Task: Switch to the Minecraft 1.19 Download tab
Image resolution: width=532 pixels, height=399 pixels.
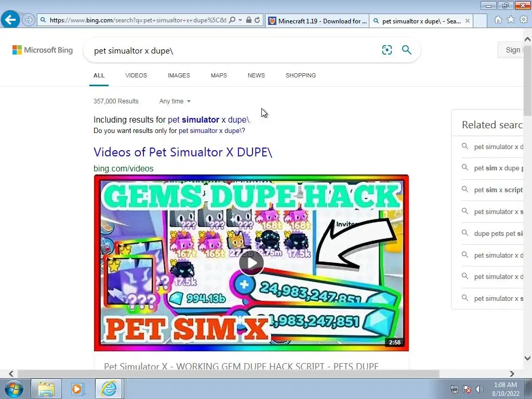Action: tap(317, 21)
